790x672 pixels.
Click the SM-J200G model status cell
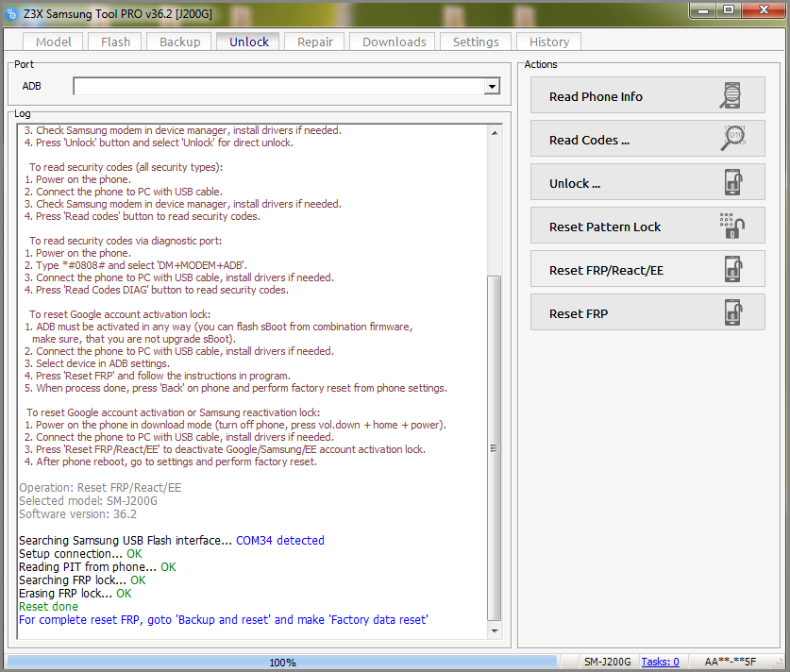607,663
